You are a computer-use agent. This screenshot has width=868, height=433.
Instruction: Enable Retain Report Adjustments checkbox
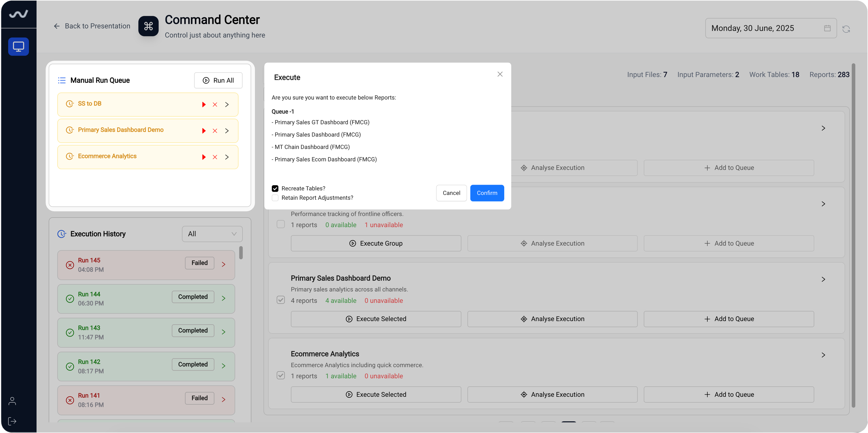(275, 198)
